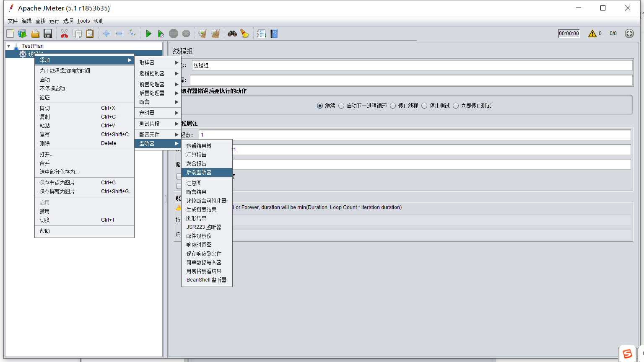
Task: Click the thread group name input field
Action: (x=412, y=65)
